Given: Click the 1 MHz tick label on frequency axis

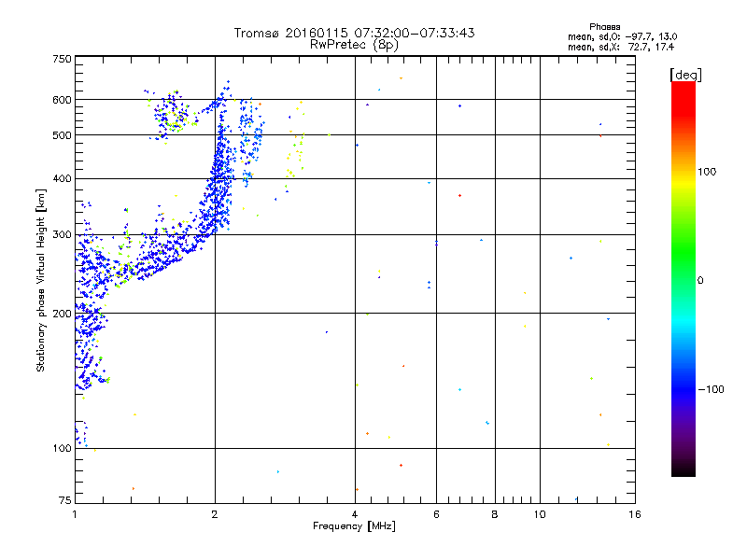Looking at the screenshot, I should [75, 514].
